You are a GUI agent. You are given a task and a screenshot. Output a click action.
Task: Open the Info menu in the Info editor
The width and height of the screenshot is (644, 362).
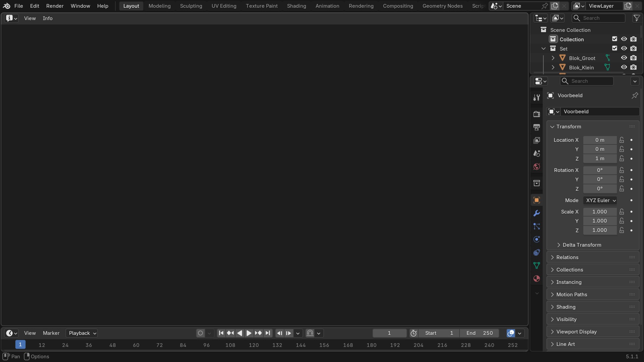pyautogui.click(x=48, y=18)
